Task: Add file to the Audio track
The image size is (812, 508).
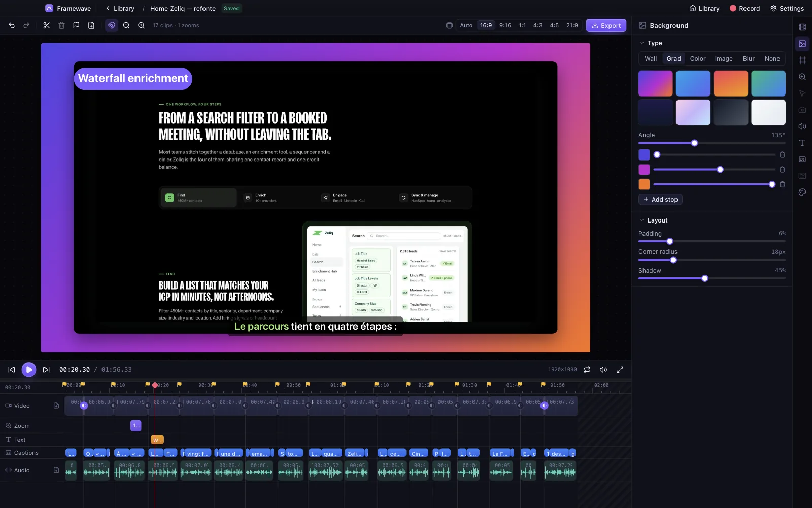Action: (x=56, y=470)
